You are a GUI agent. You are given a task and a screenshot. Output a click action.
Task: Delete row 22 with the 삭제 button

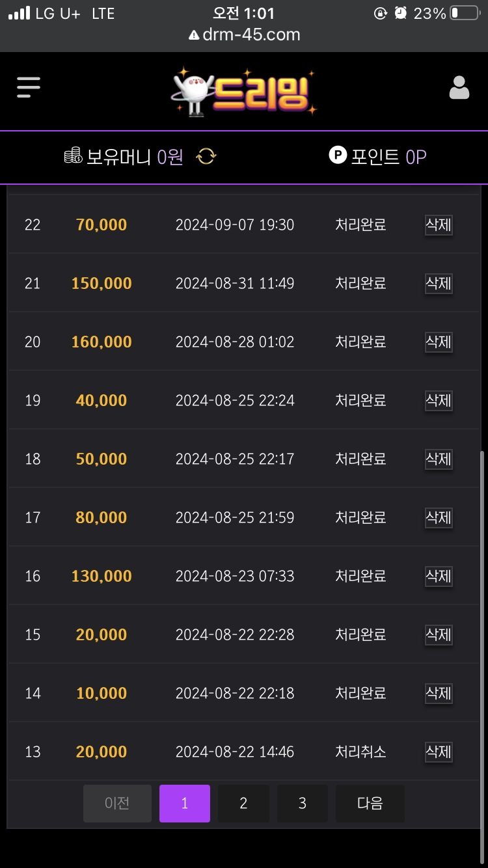[x=439, y=225]
